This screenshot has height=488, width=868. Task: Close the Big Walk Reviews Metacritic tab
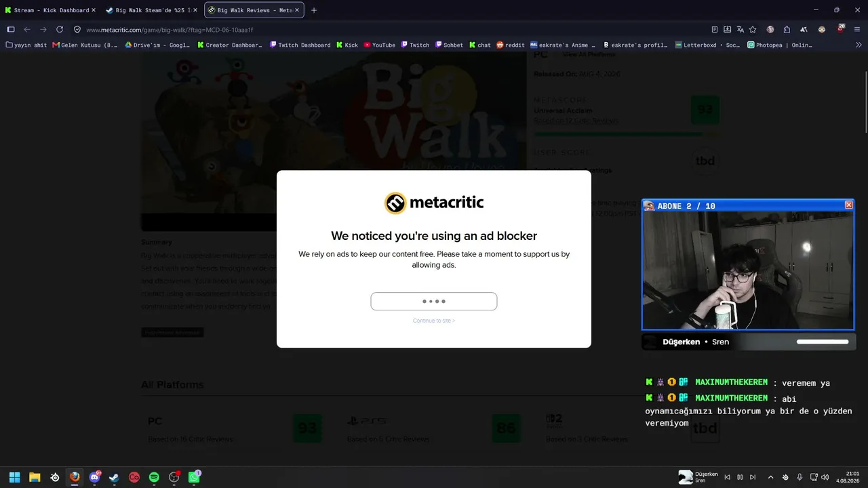[x=296, y=10]
